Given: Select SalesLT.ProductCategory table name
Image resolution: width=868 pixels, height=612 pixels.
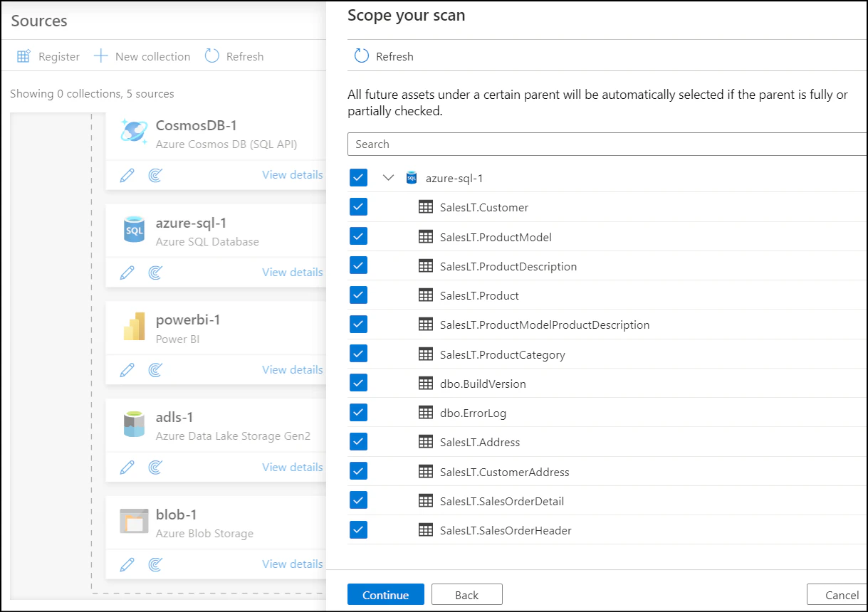Looking at the screenshot, I should coord(503,354).
